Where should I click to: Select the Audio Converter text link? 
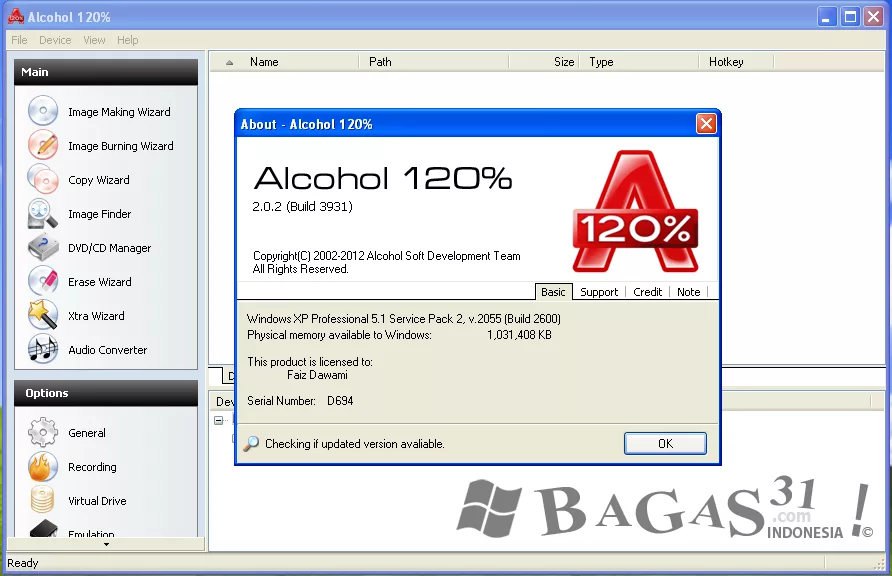(x=108, y=350)
